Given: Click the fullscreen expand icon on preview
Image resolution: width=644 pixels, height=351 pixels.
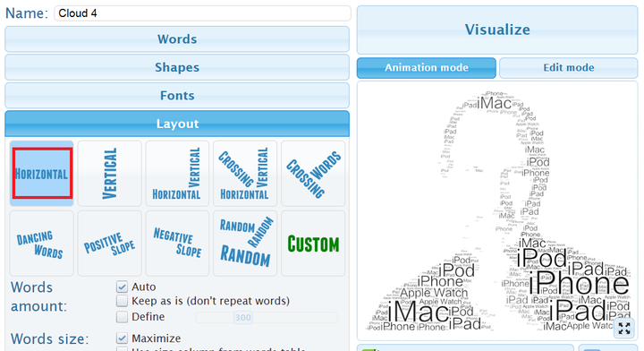Looking at the screenshot, I should click(624, 328).
